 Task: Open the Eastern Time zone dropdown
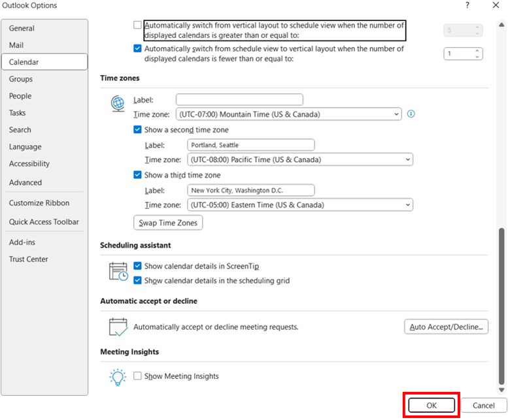[x=300, y=205]
